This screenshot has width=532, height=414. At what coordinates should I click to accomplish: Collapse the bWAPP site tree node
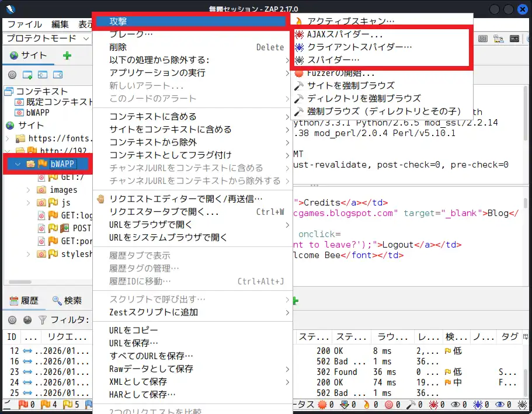(x=17, y=164)
